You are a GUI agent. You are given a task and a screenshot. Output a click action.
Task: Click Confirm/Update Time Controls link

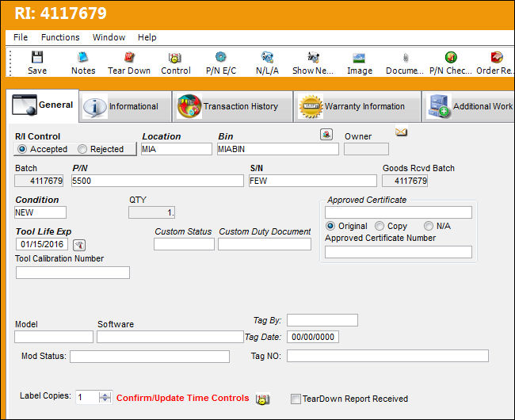pos(182,398)
